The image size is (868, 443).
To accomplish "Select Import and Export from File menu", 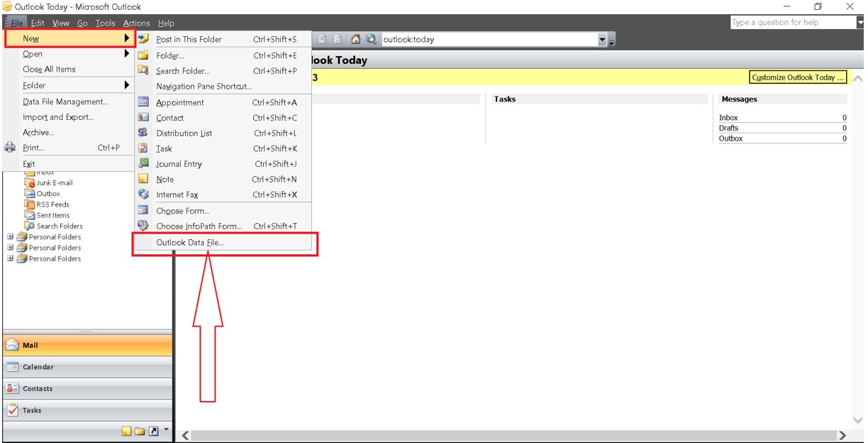I will (58, 117).
